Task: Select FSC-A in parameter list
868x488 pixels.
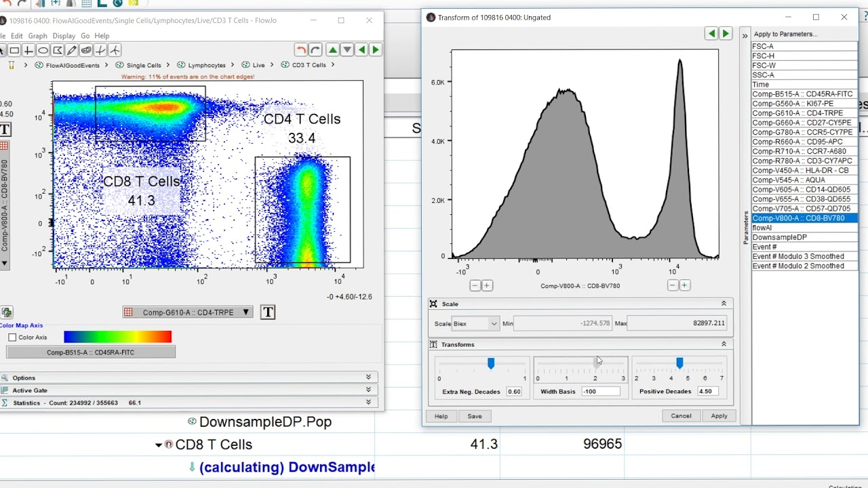Action: 804,47
